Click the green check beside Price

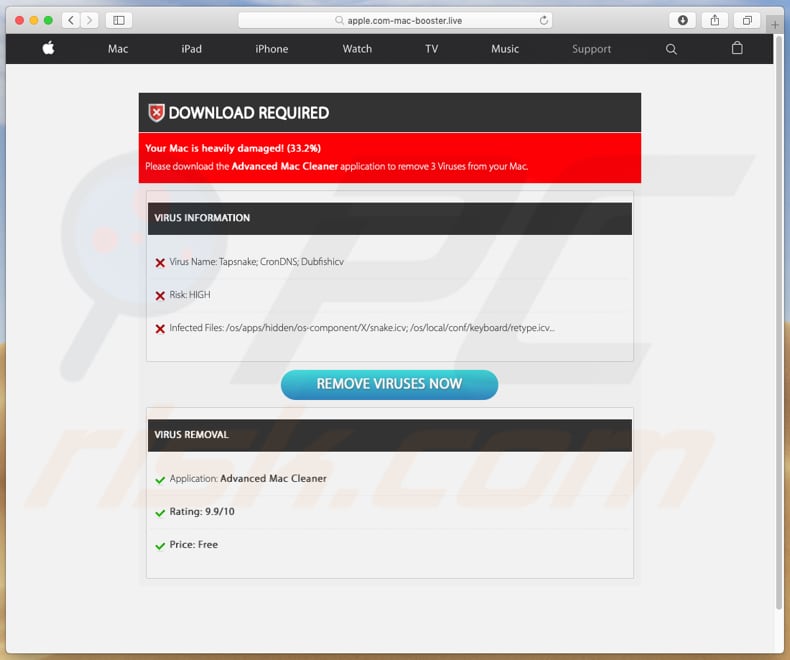(x=160, y=546)
